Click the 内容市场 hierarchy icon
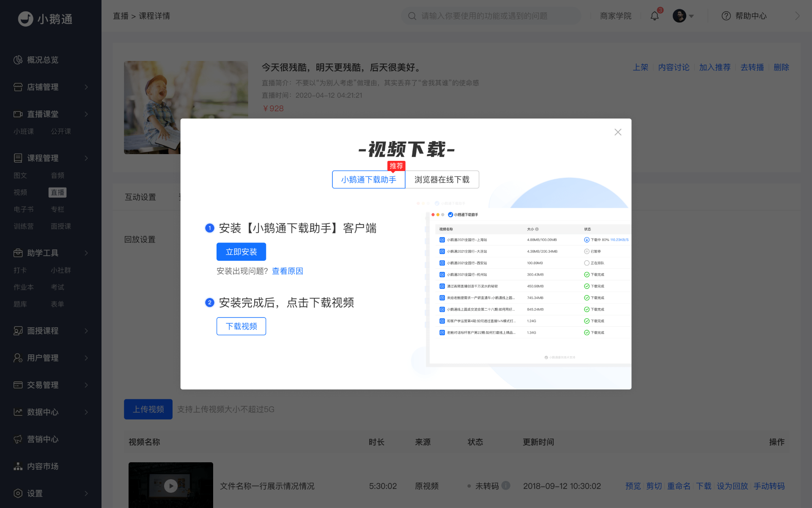 [18, 466]
